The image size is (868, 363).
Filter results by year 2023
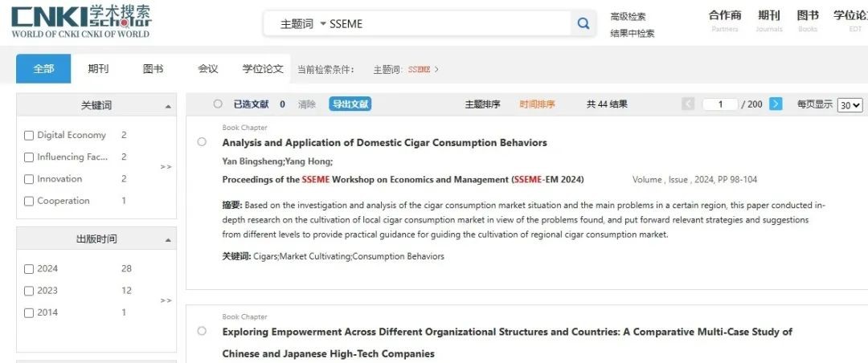pos(29,291)
